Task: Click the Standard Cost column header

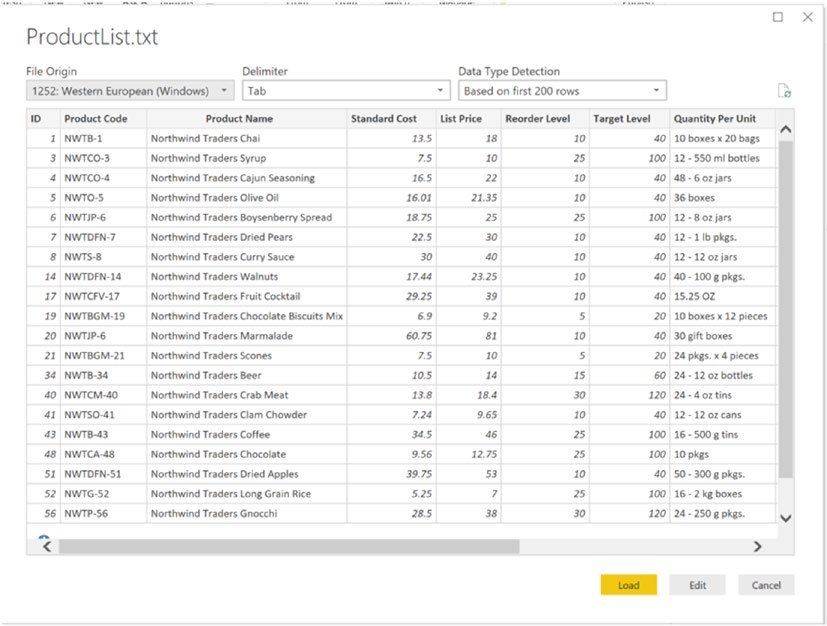Action: click(392, 119)
